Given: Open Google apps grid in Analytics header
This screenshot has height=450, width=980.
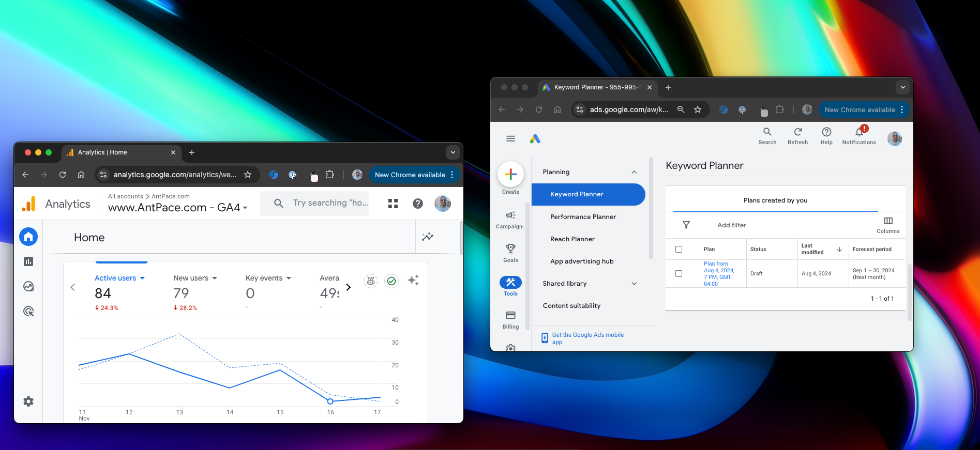Looking at the screenshot, I should pyautogui.click(x=393, y=204).
